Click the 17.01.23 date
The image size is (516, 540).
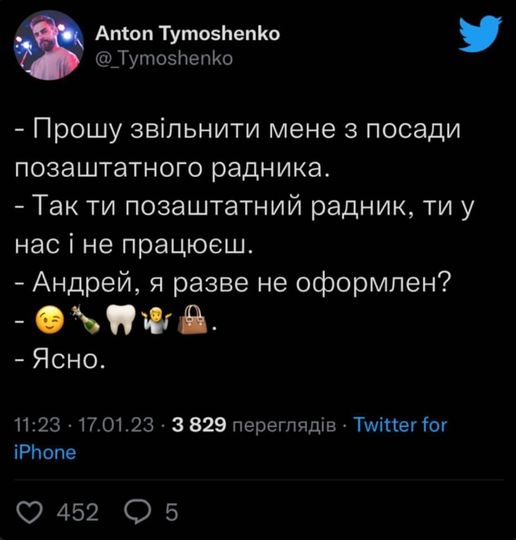tap(116, 425)
